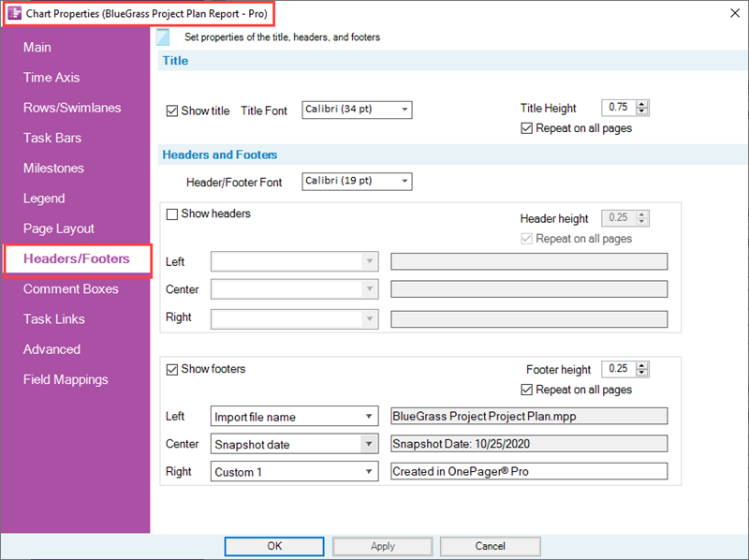
Task: Click the disabled Repeat on all pages header checkbox
Action: [526, 239]
